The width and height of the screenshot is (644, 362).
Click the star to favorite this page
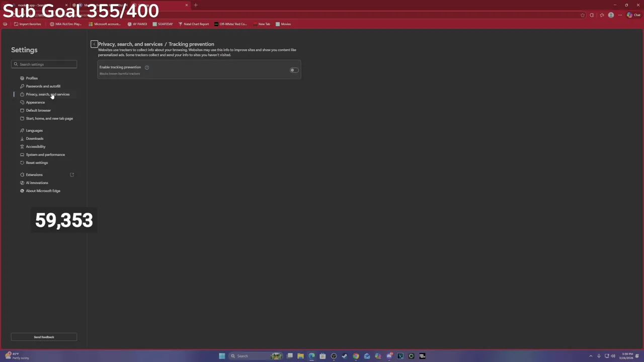click(x=583, y=15)
